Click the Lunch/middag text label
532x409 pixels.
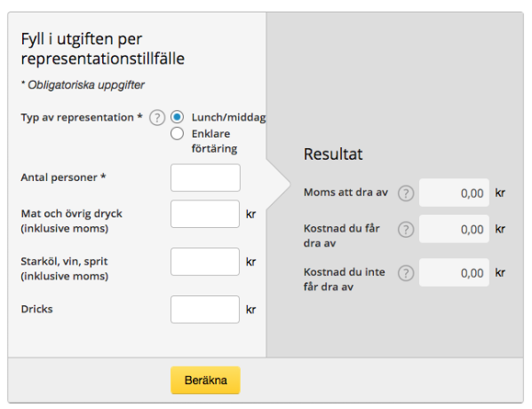(x=228, y=117)
